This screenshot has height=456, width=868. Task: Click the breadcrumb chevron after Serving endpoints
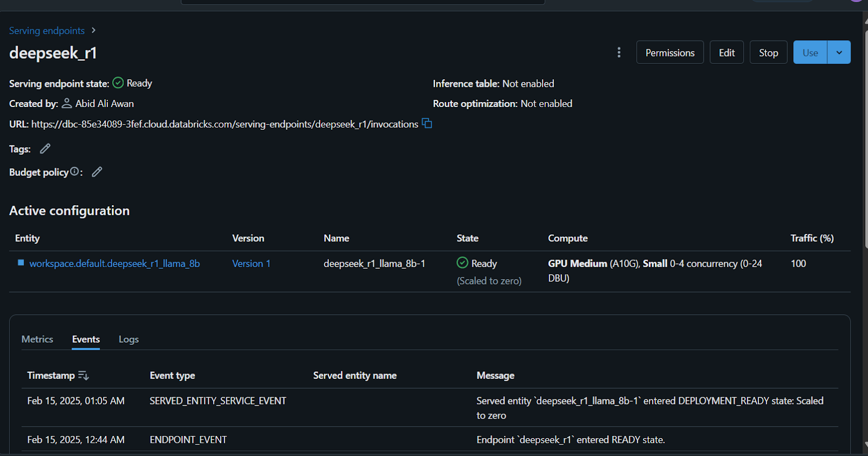pos(93,30)
